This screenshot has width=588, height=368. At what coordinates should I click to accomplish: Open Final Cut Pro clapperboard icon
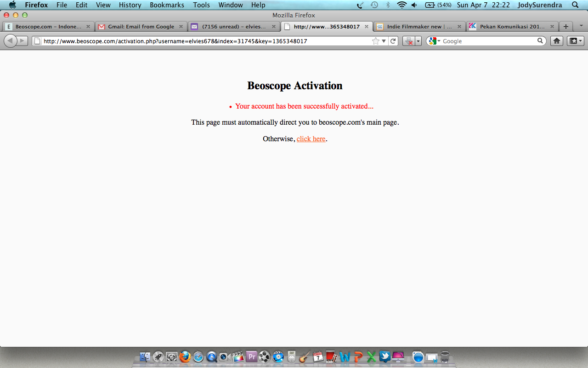tap(238, 356)
